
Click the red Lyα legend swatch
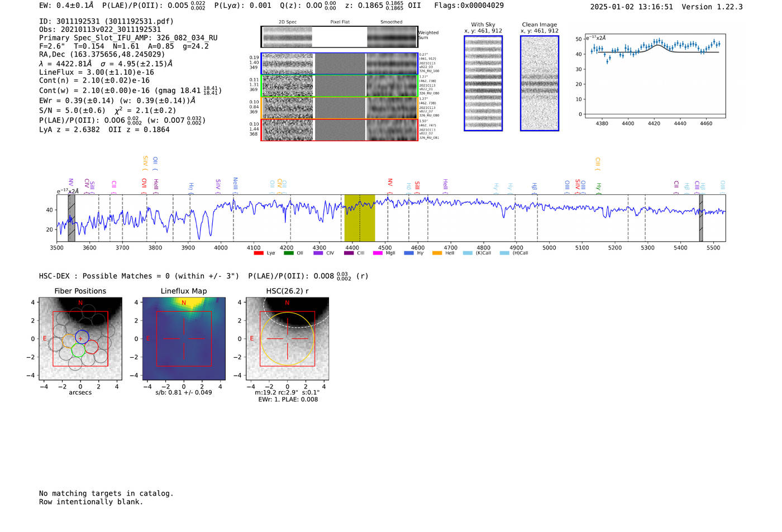[x=258, y=253]
